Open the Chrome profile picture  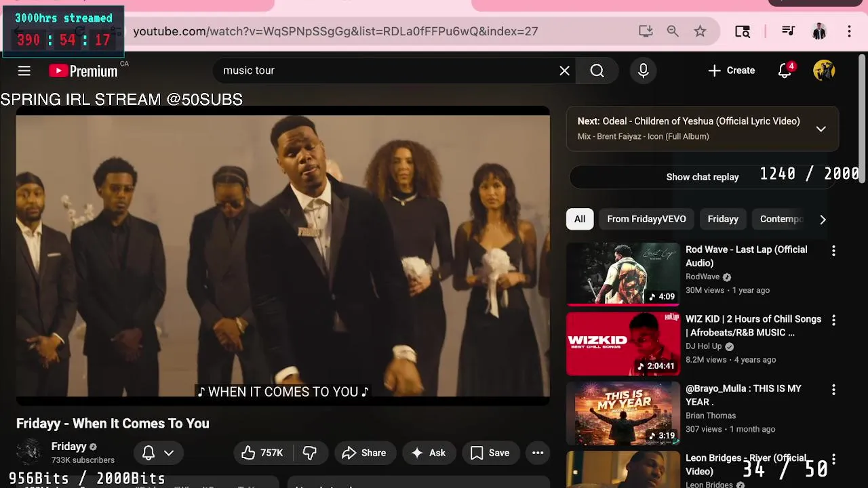pos(819,31)
